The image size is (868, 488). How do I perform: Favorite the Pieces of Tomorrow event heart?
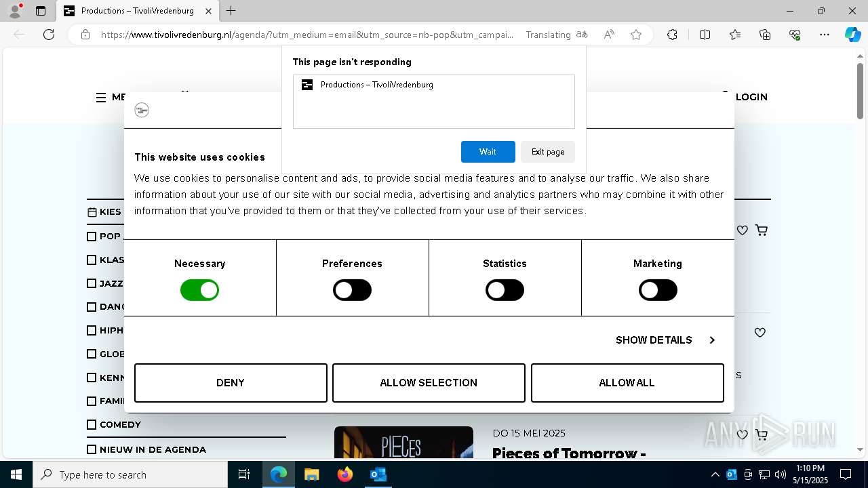(743, 434)
